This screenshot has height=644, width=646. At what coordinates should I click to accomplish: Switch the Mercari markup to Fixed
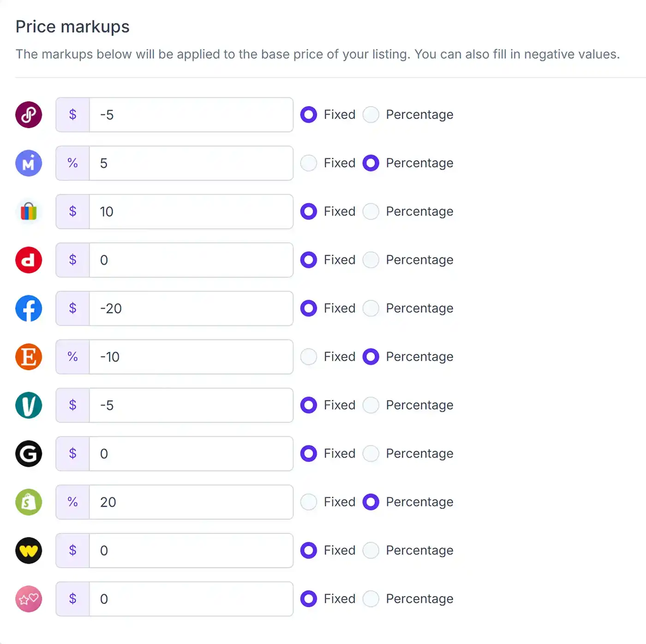[x=308, y=163]
